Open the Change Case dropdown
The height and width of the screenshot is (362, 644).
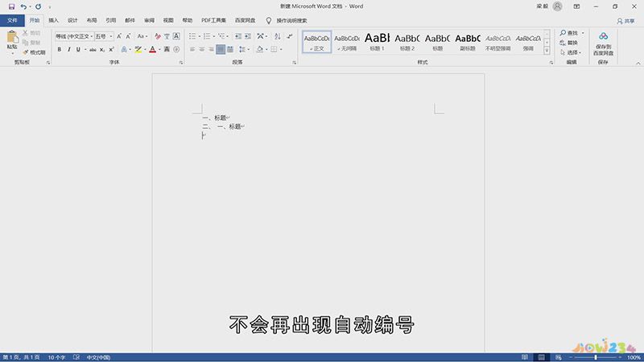[x=142, y=36]
